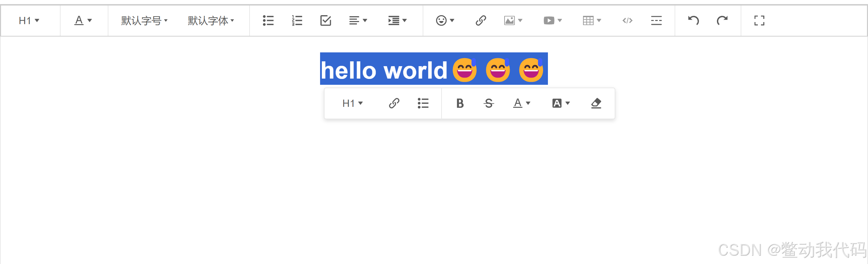This screenshot has height=264, width=868.
Task: Insert a horizontal divider line
Action: (x=656, y=21)
